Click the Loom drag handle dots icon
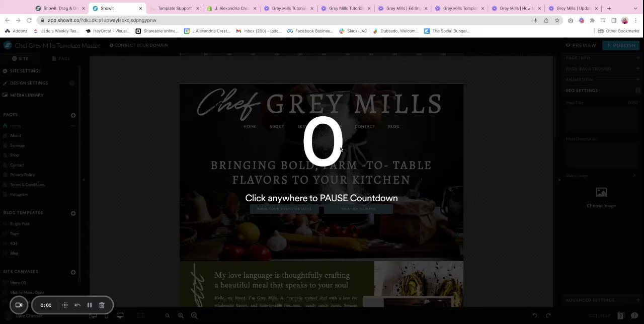Screen dimensions: 644x324 [65, 305]
